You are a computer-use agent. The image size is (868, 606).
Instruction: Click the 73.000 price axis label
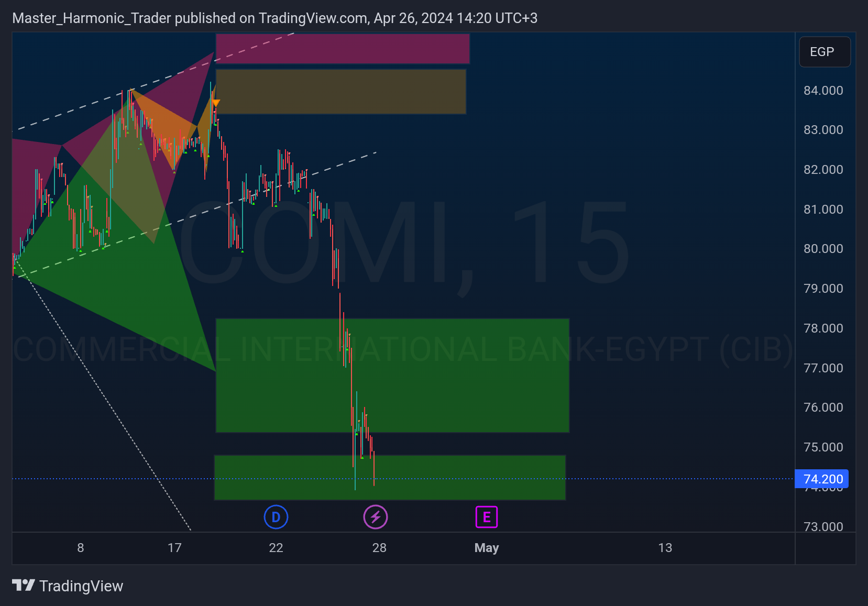(x=823, y=526)
